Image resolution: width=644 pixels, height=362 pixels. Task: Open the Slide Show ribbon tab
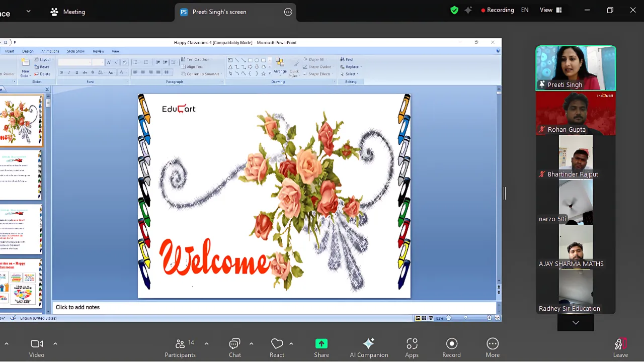[76, 51]
